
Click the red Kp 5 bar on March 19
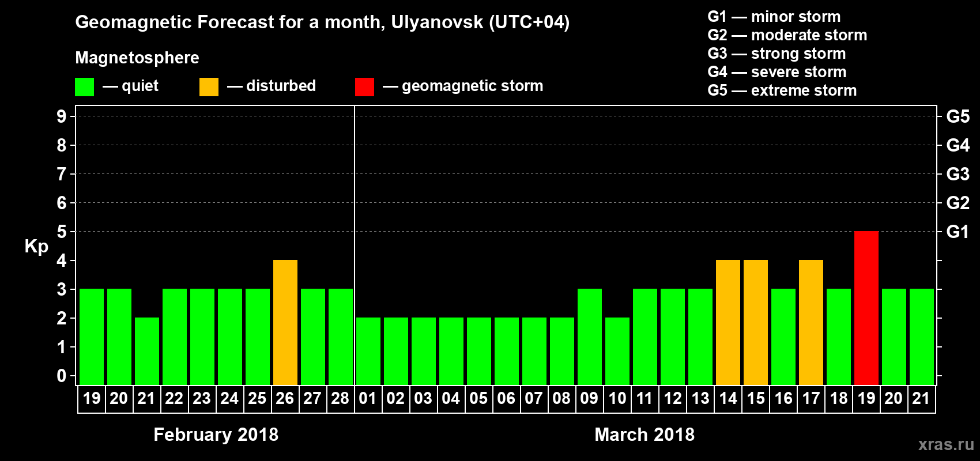(866, 308)
